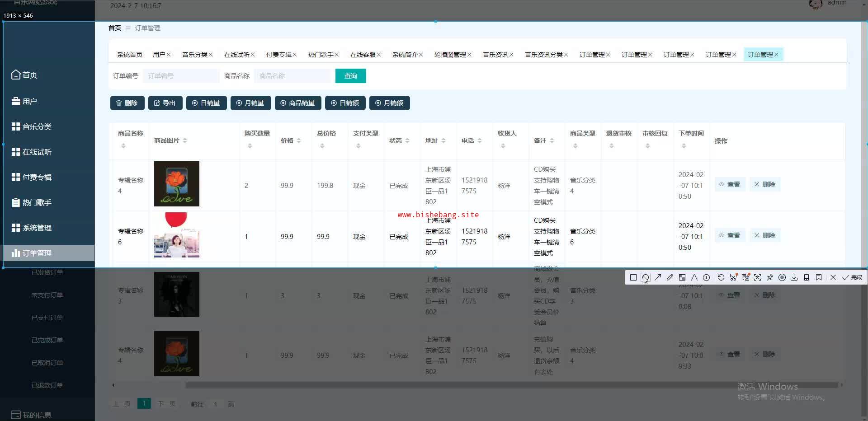The width and height of the screenshot is (868, 421).
Task: Close the highlighted 订单管理 tab
Action: [x=776, y=55]
